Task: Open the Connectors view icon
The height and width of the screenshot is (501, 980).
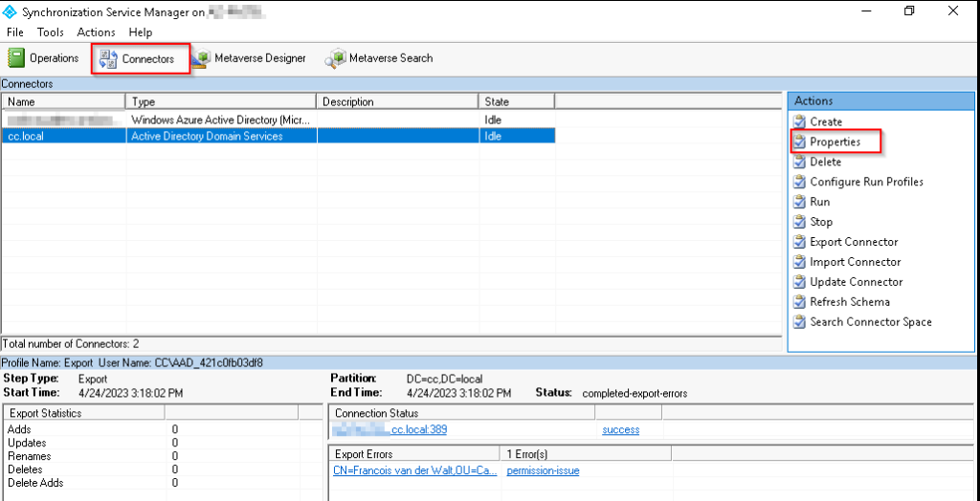Action: pyautogui.click(x=108, y=59)
